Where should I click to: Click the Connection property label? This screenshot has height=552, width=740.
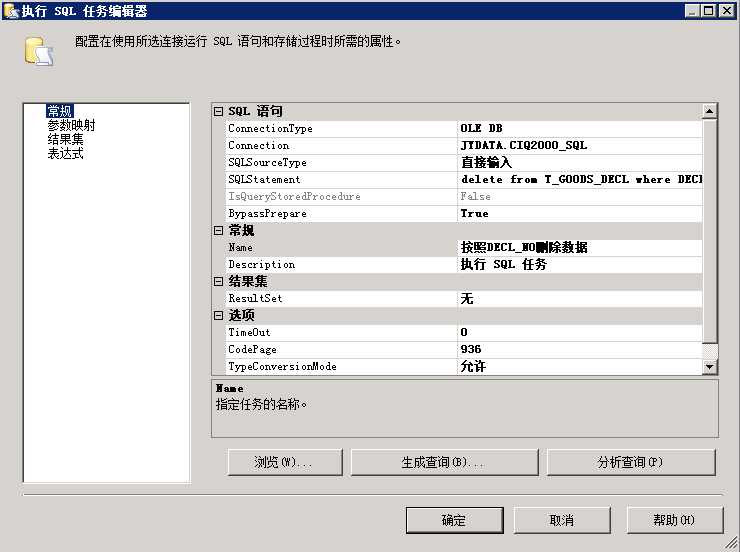pos(259,145)
